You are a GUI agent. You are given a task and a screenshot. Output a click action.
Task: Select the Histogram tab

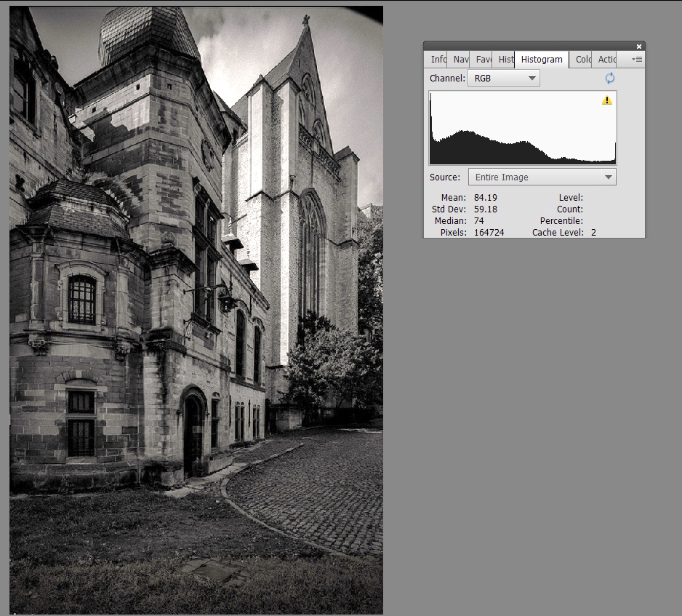point(542,60)
